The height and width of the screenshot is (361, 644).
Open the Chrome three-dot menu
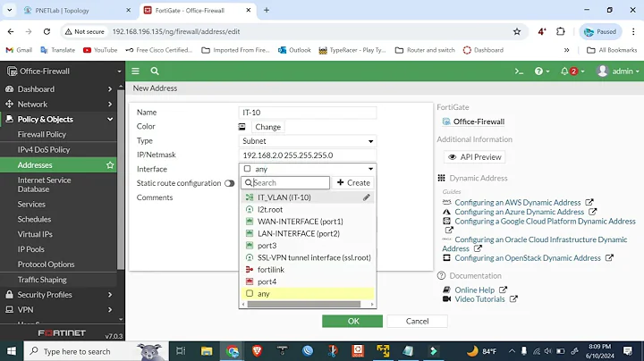click(x=633, y=31)
